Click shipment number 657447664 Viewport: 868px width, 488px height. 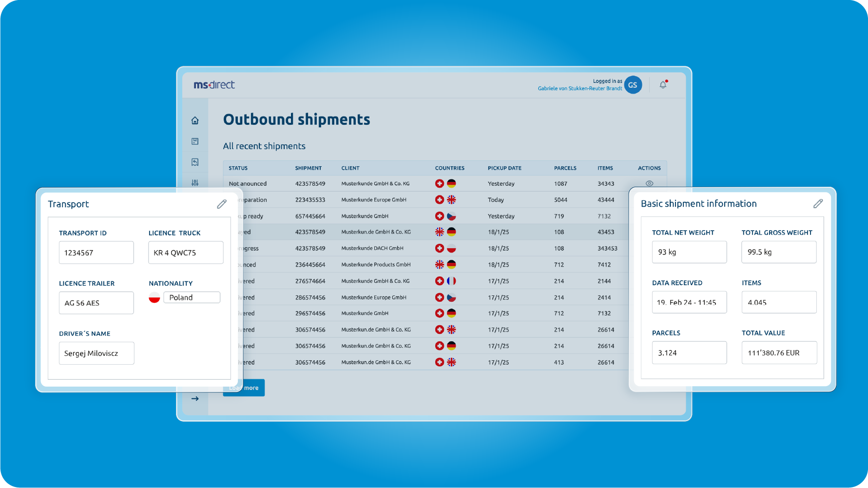310,216
